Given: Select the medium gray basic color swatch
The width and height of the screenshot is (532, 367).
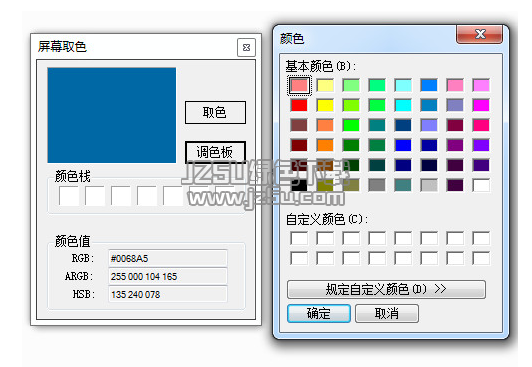Looking at the screenshot, I should [x=377, y=185].
